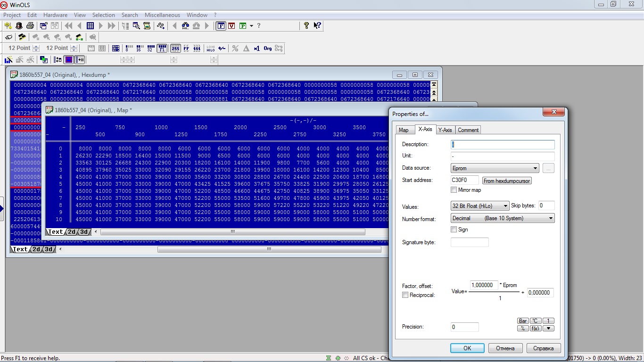Viewport: 644px width, 362px height.
Task: Select the FF hexadecimal display icon
Action: point(186,49)
